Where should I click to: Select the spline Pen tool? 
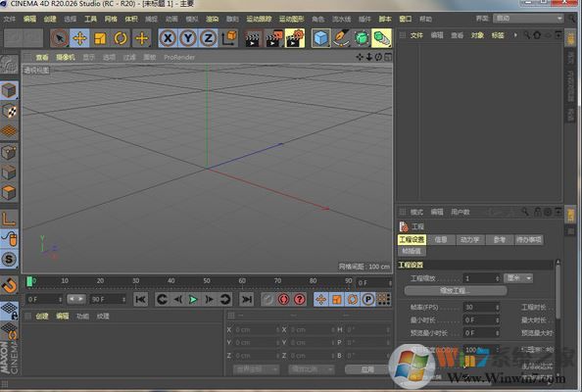[341, 38]
